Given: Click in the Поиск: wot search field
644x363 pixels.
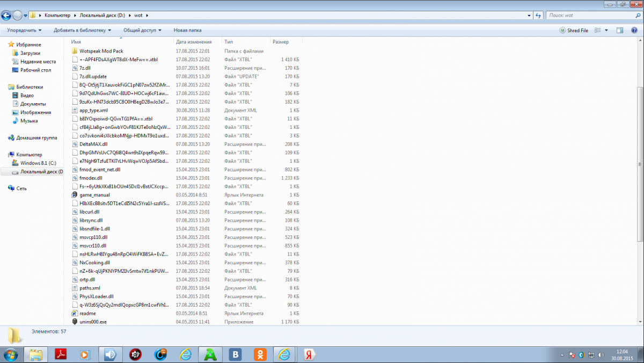Looking at the screenshot, I should click(590, 16).
